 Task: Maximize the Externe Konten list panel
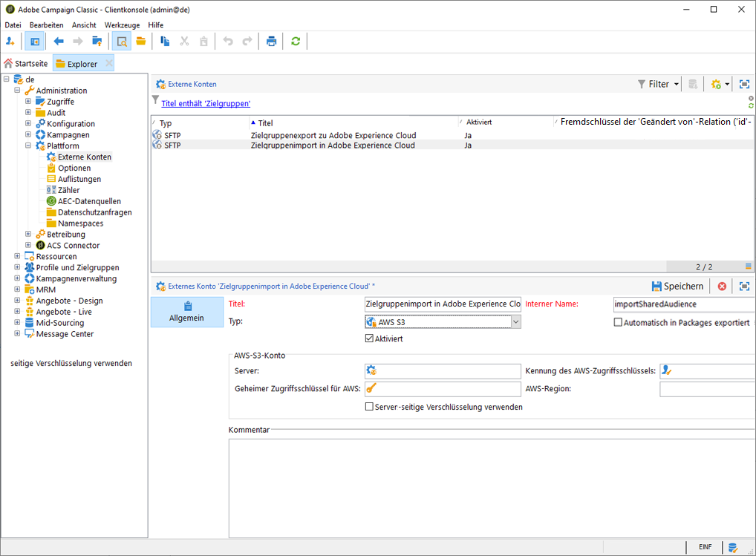pos(744,85)
